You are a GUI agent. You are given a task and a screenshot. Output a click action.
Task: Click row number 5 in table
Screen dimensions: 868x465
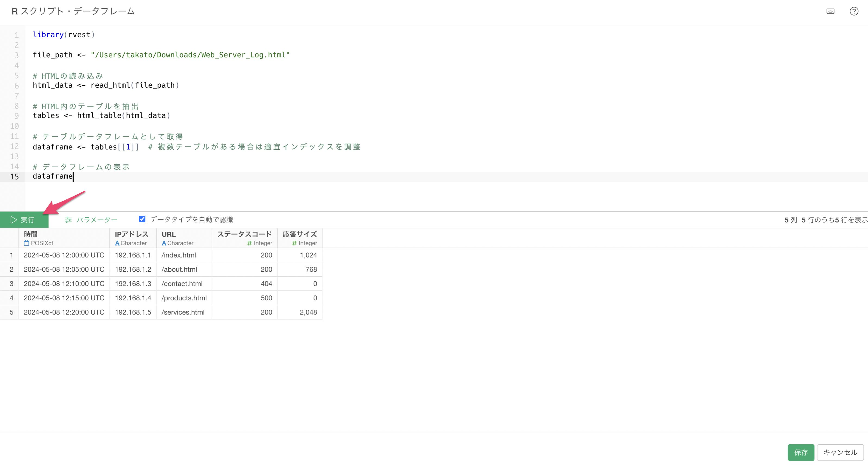pyautogui.click(x=11, y=312)
